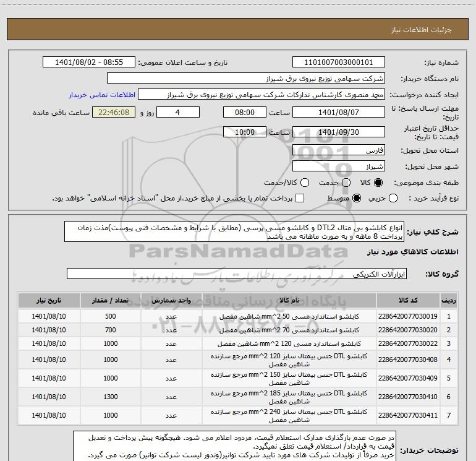Click quantity 700 in row 2
The height and width of the screenshot is (461, 476).
[x=111, y=330]
